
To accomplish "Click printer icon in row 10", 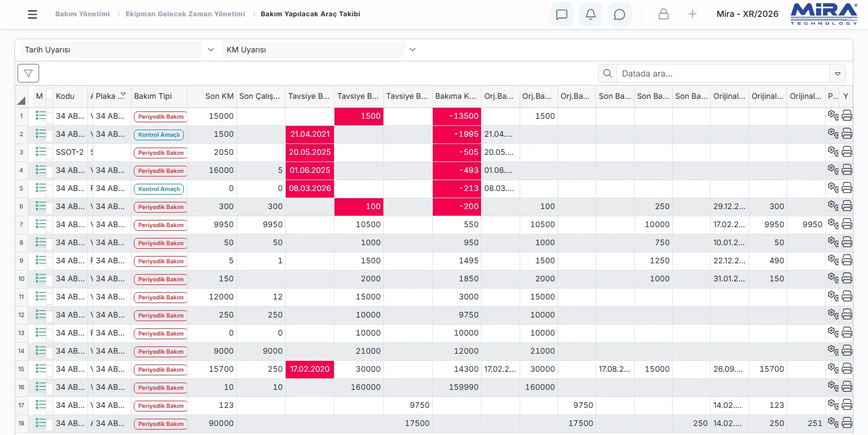I will click(x=847, y=278).
